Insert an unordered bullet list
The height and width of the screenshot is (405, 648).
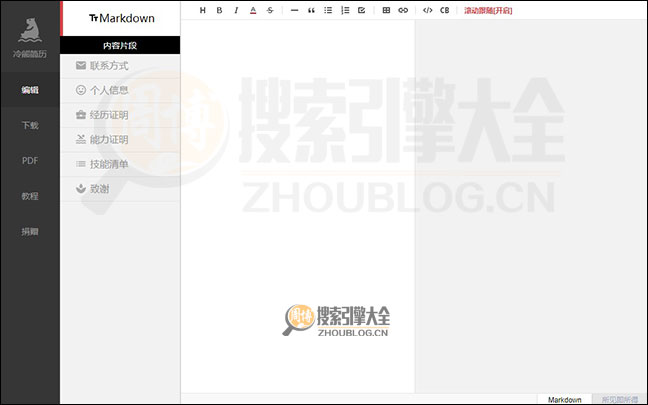click(328, 10)
